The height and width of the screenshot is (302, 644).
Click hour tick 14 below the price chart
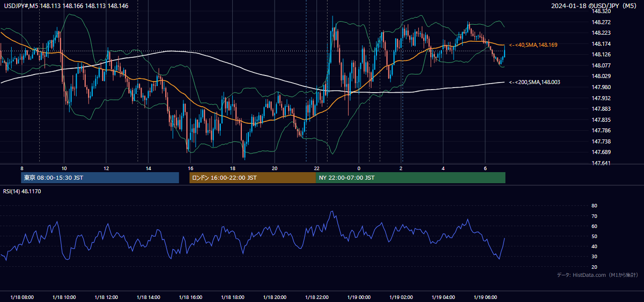click(x=148, y=168)
